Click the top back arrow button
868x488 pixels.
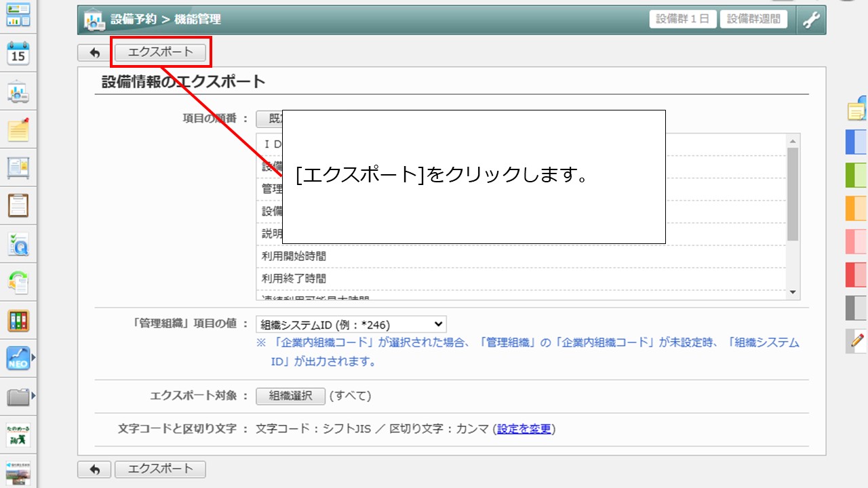point(94,52)
